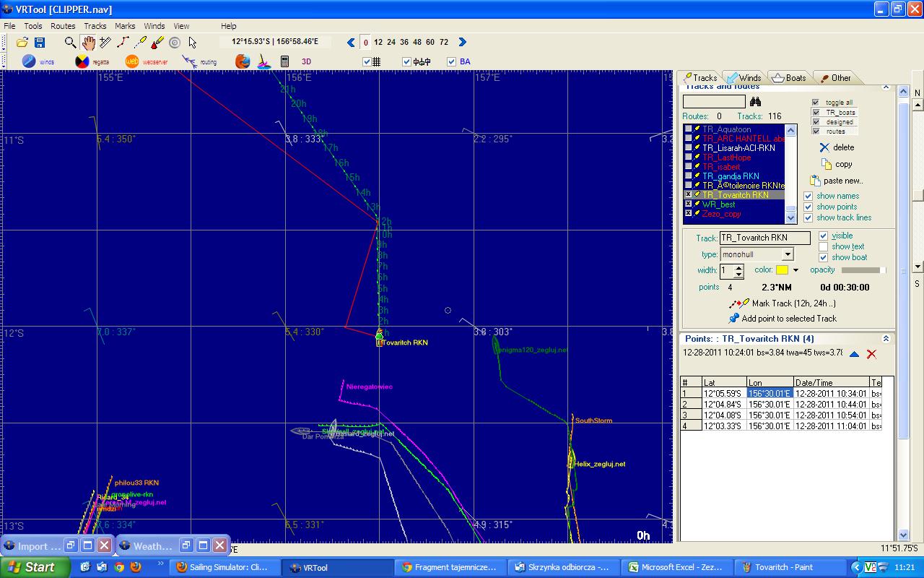Collapse the Points TR_Tovaritch panel
This screenshot has height=578, width=924.
click(886, 338)
